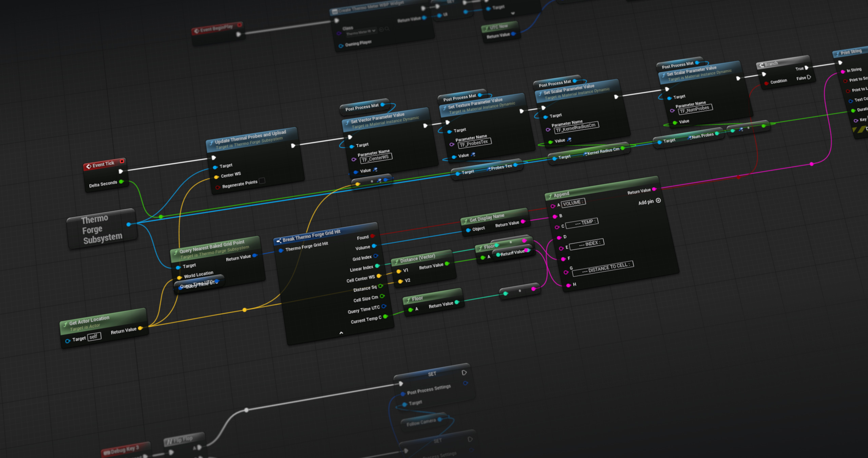The image size is (868, 458).
Task: Click the Create Thermo Meter WBP Widget icon
Action: click(335, 12)
